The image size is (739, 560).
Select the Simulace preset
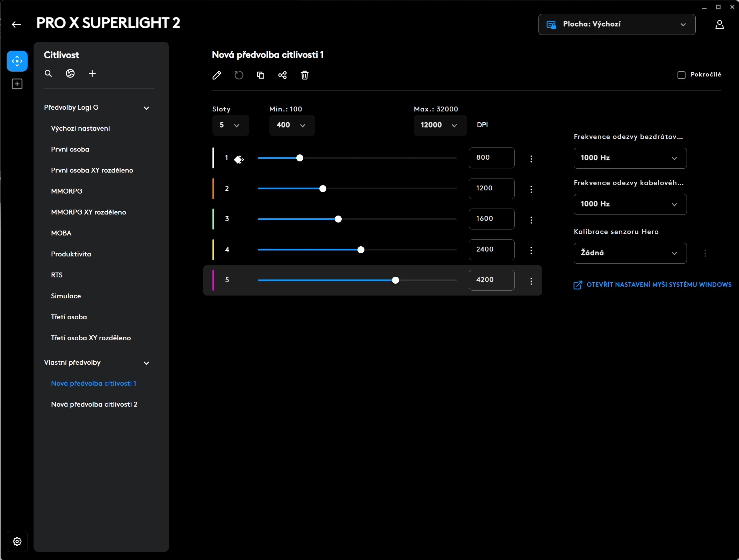tap(66, 296)
